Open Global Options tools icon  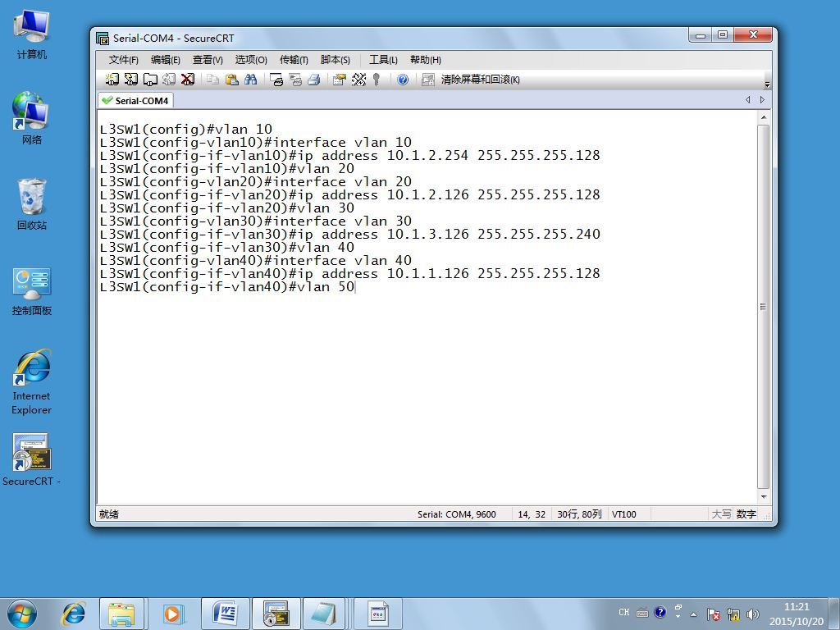(x=358, y=80)
